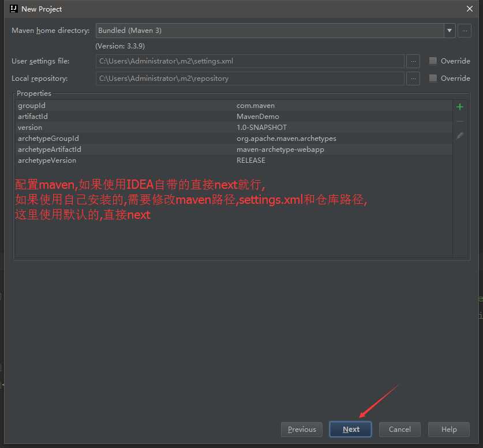Go back with the Previous button
This screenshot has height=448, width=483.
tap(302, 429)
